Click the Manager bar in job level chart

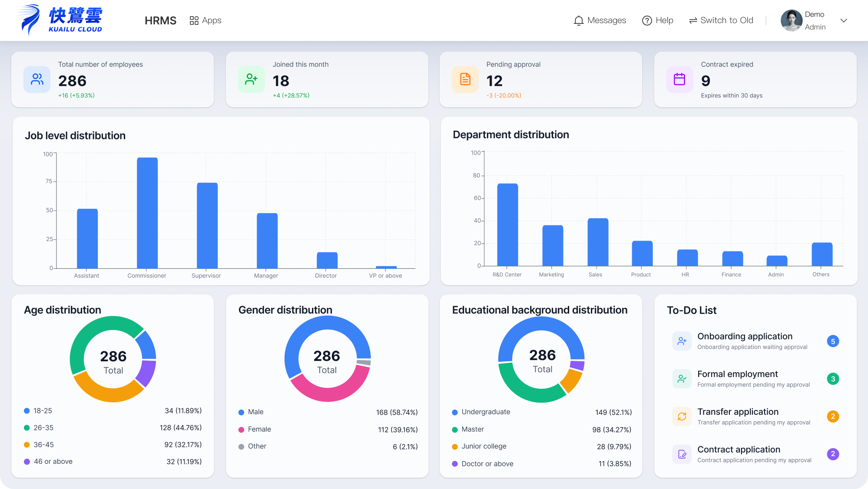point(267,241)
